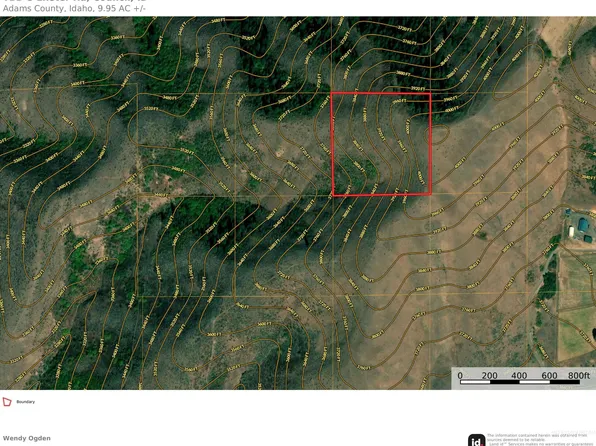Click the map scale bar
The width and height of the screenshot is (596, 446).
tap(520, 382)
